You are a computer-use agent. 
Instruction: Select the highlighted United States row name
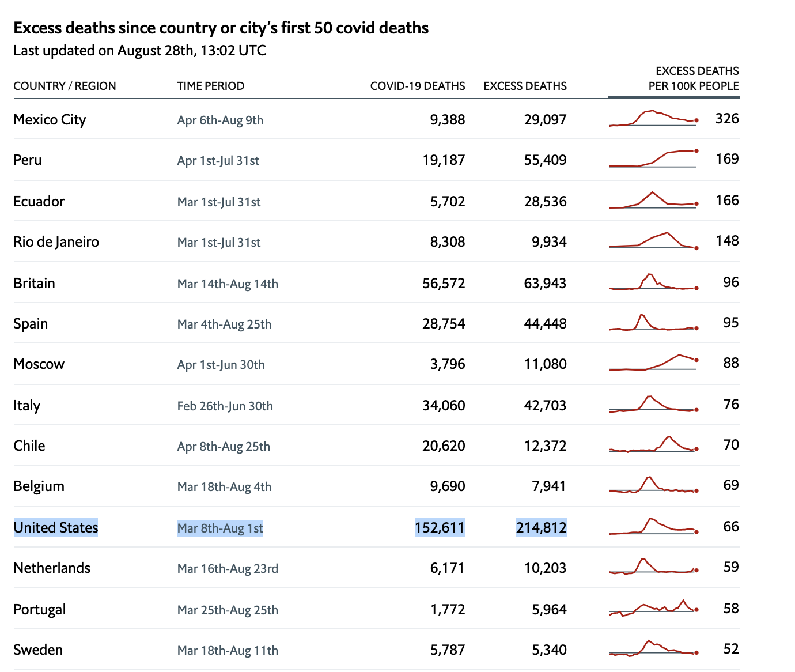tap(56, 527)
